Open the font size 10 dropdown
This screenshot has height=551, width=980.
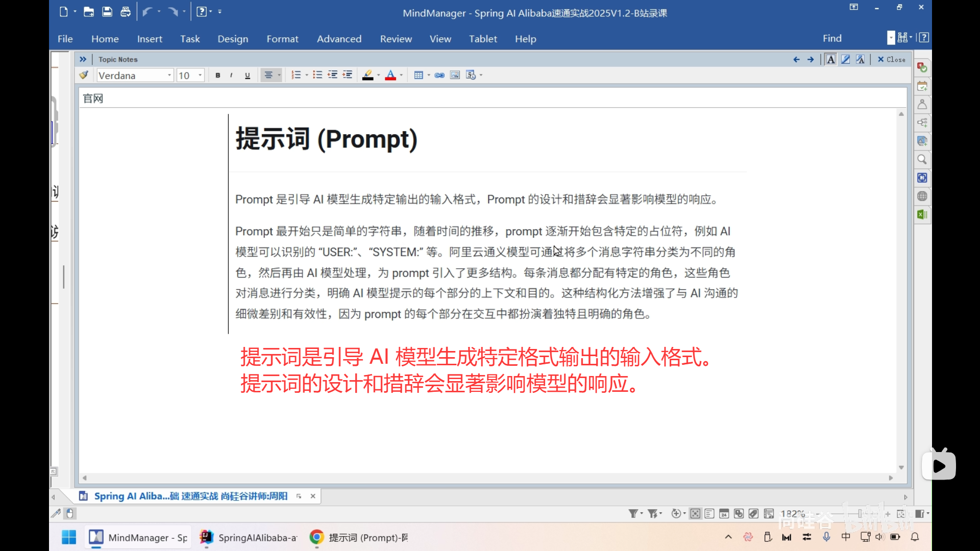pos(199,75)
